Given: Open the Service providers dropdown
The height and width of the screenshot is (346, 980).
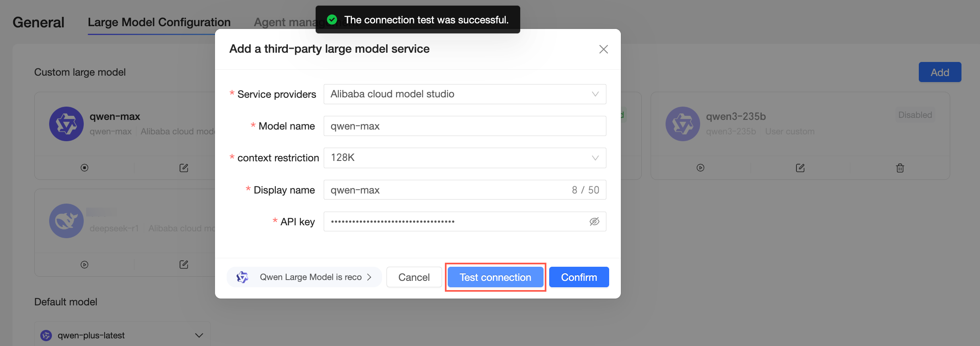Looking at the screenshot, I should (x=465, y=94).
